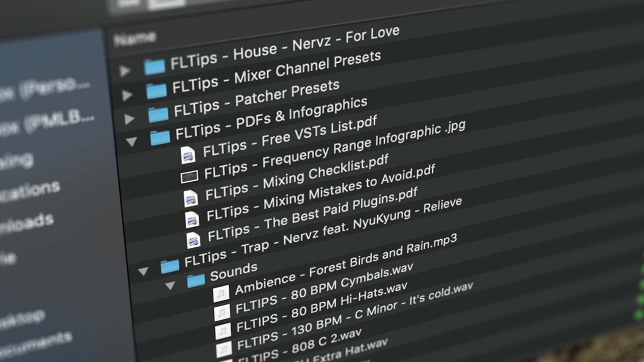Select the file FLTips - Mixing Mistakes to Avoid.pdf
Screen dimensions: 644x362
pos(321,193)
